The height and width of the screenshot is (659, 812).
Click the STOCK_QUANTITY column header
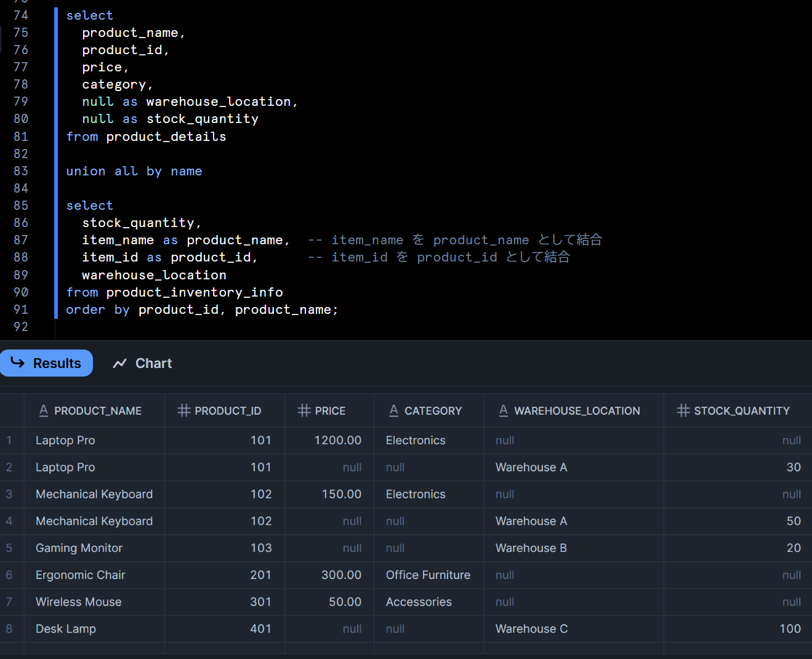[x=738, y=410]
